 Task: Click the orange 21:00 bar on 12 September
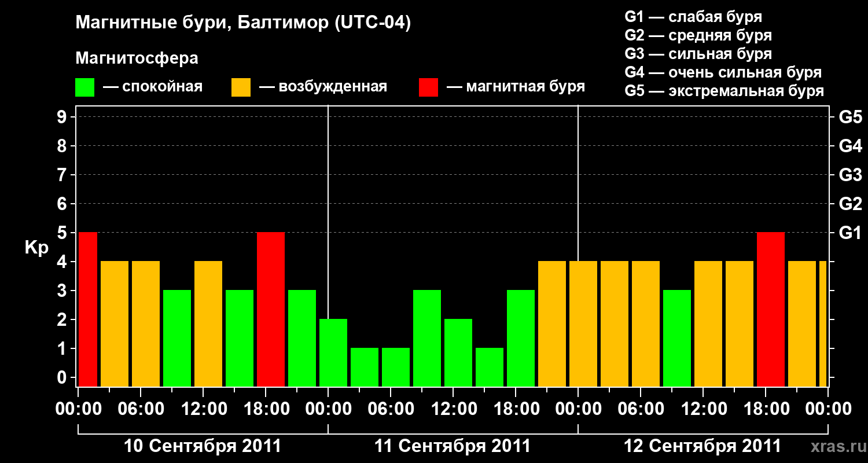[802, 324]
